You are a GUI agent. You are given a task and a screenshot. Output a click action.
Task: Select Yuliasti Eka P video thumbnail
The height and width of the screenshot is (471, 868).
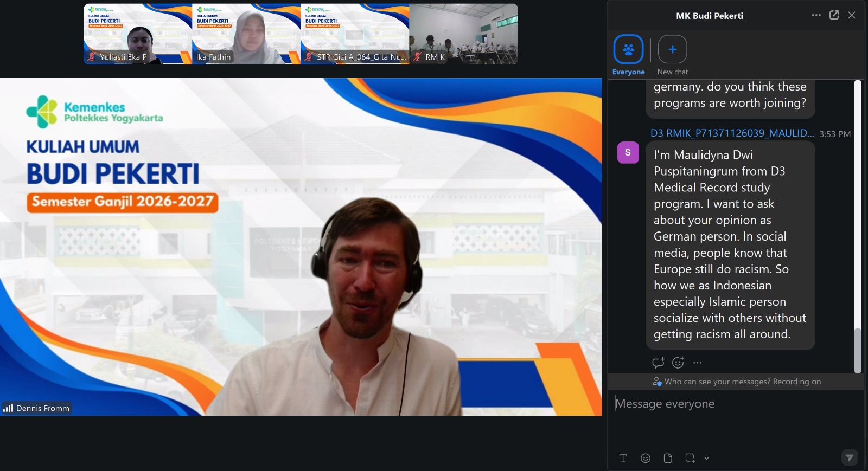(138, 34)
